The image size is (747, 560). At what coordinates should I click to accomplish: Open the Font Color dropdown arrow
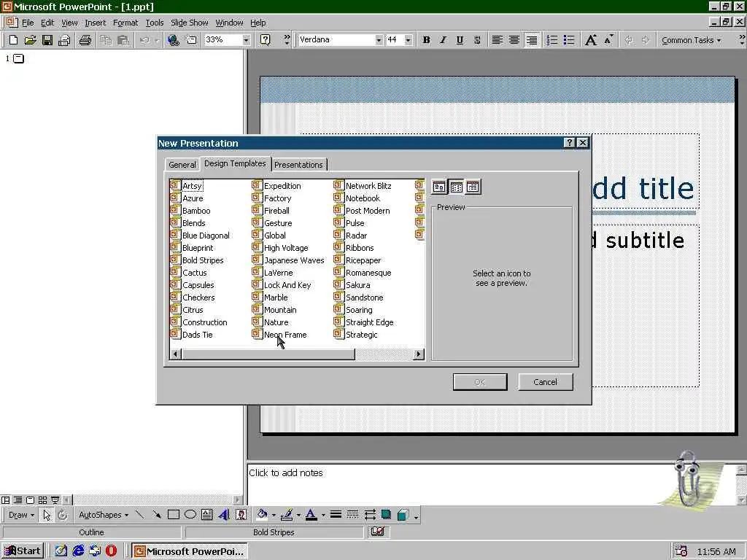323,515
